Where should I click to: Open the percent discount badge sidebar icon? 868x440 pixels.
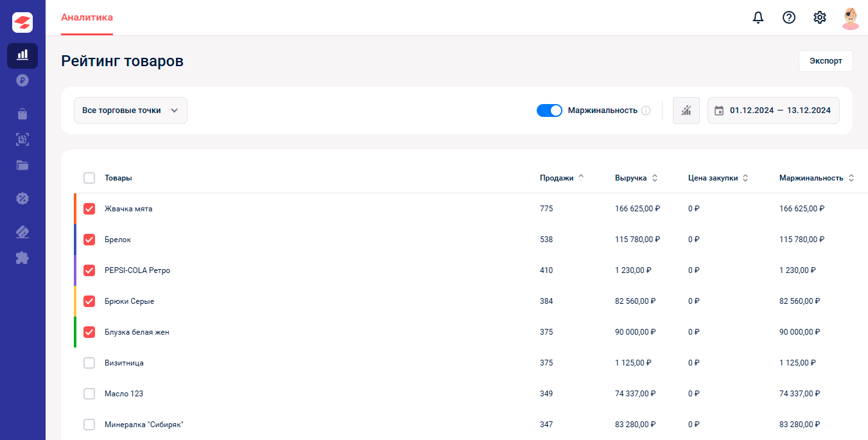click(x=22, y=198)
